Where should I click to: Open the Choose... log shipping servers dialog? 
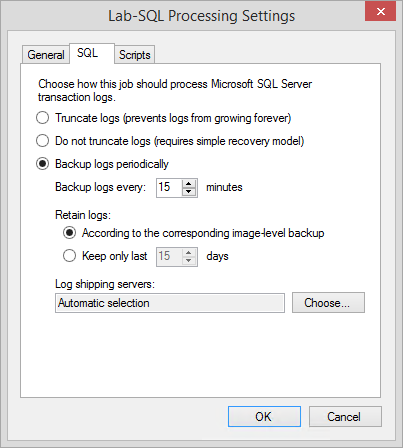[328, 303]
